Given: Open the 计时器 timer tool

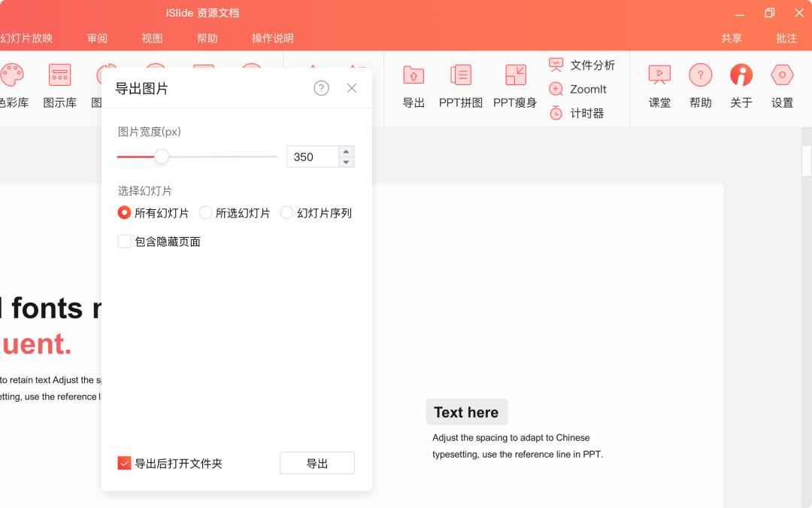Looking at the screenshot, I should [580, 113].
